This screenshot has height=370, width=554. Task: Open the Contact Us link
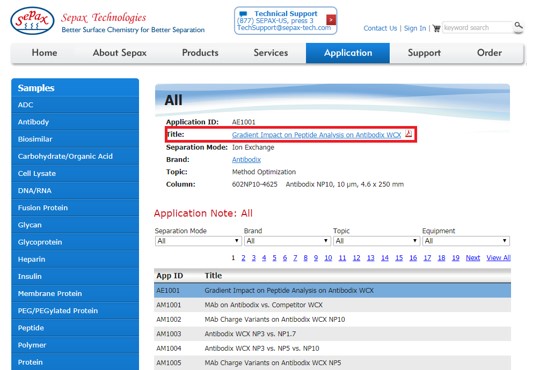(x=380, y=28)
